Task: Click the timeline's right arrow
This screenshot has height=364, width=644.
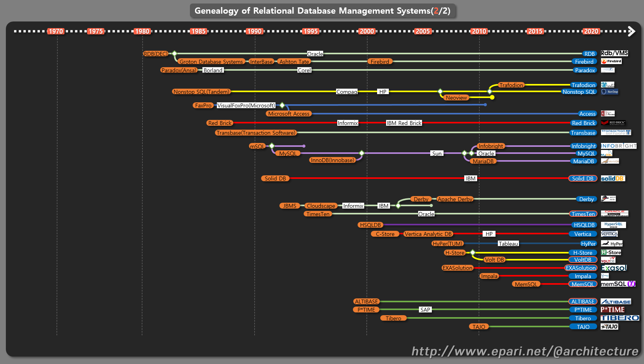Action: [x=631, y=31]
